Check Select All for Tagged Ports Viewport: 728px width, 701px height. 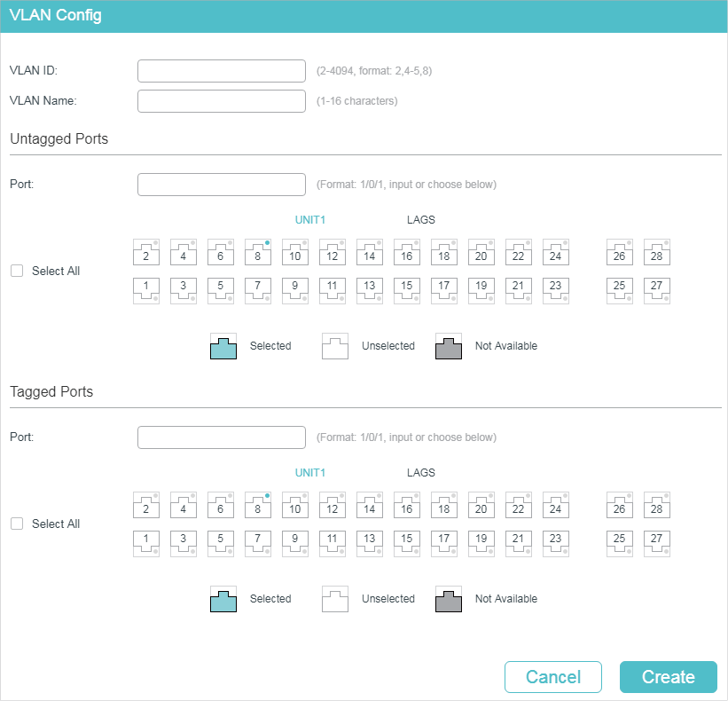point(17,524)
